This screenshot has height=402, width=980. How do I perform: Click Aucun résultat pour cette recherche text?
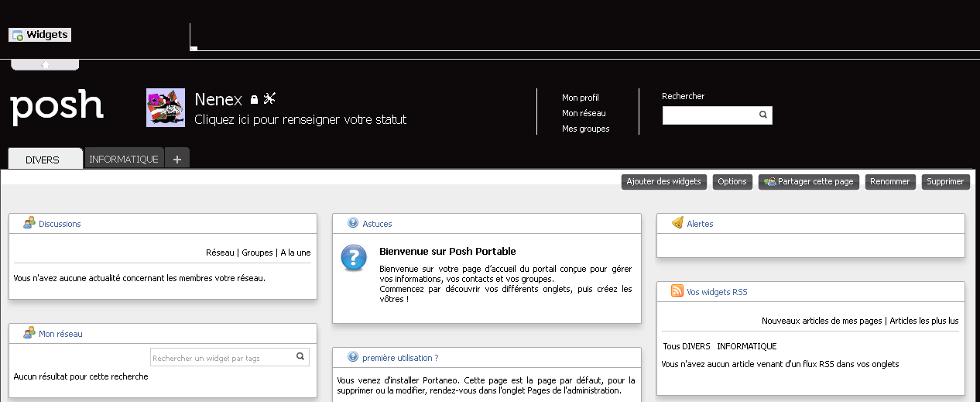pyautogui.click(x=81, y=376)
